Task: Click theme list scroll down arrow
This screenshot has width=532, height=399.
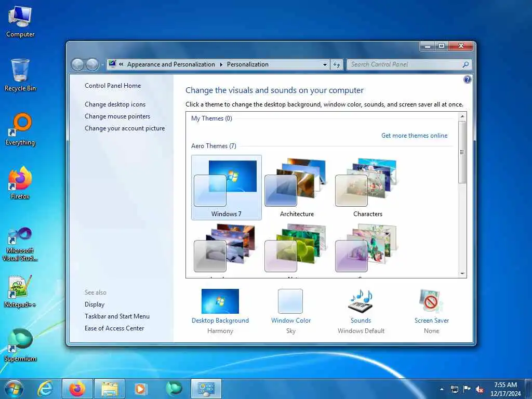Action: pyautogui.click(x=462, y=273)
